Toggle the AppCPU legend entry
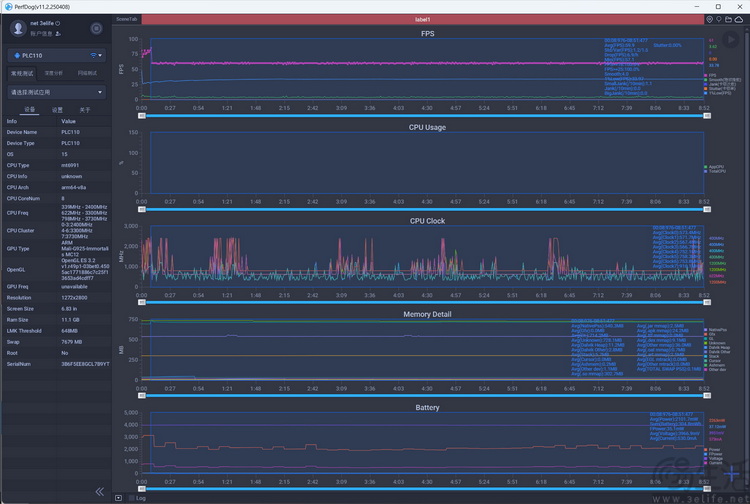 (x=714, y=167)
